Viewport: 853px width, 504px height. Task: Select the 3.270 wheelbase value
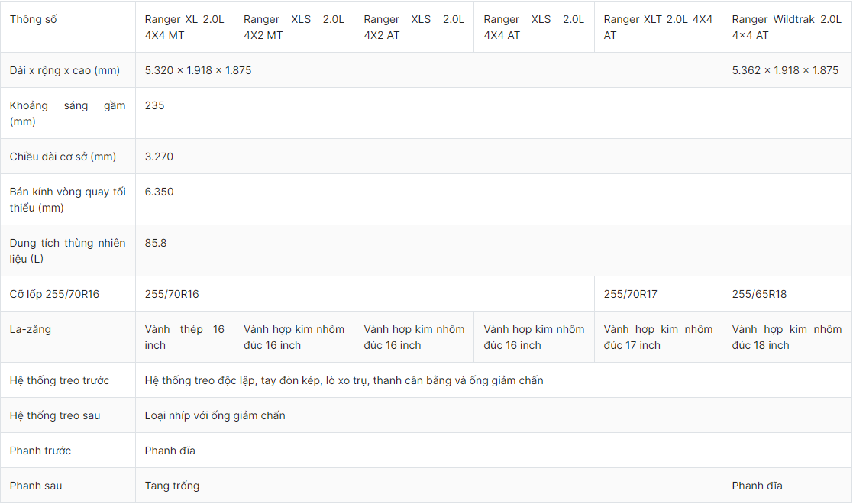[x=159, y=157]
